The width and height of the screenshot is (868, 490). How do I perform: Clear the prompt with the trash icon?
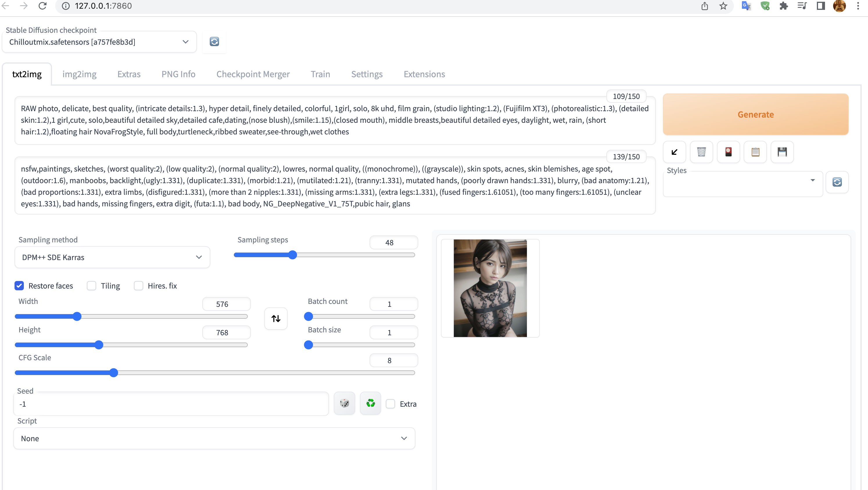(x=701, y=152)
